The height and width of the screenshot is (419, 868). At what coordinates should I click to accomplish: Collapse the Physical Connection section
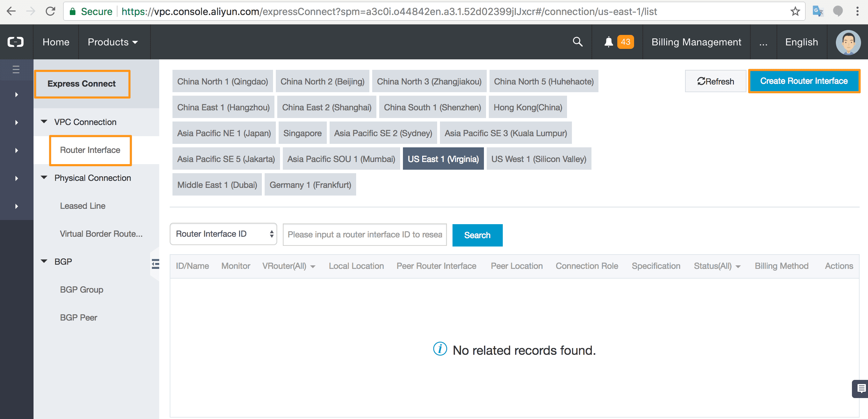tap(44, 177)
